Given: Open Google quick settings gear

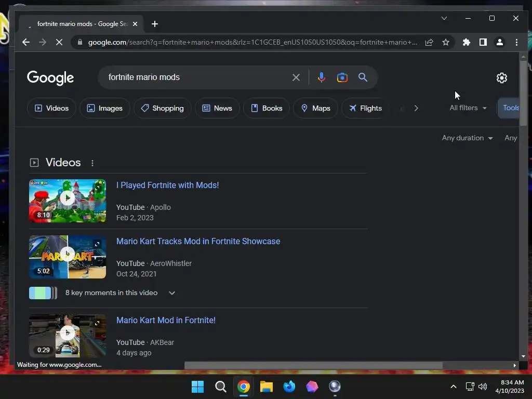Looking at the screenshot, I should click(501, 78).
